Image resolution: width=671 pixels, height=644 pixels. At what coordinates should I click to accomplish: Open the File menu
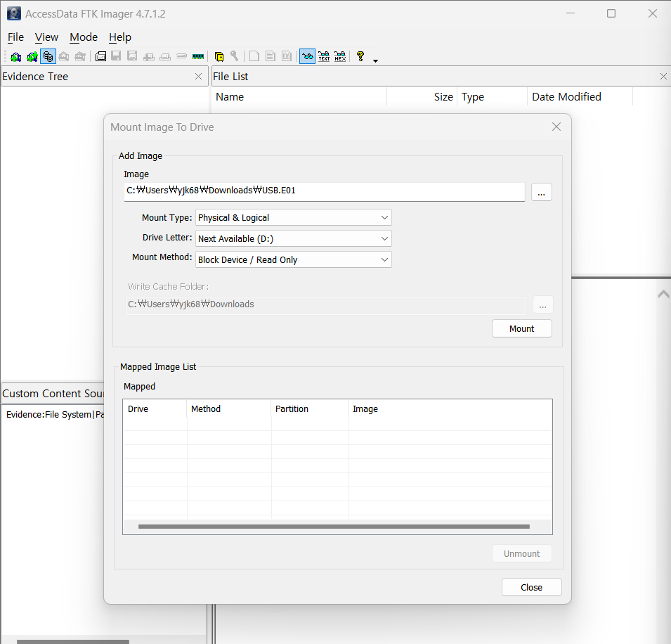[x=16, y=37]
